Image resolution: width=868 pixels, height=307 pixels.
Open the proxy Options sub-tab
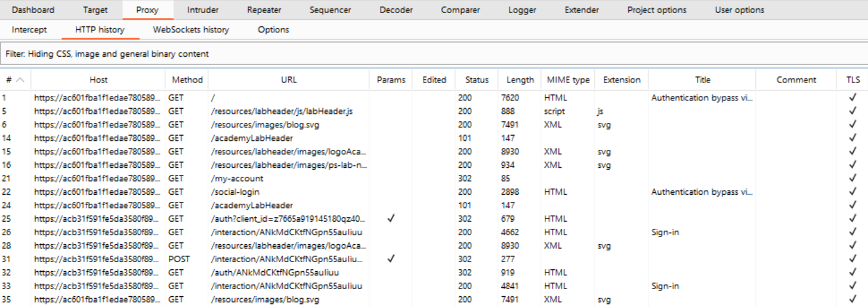pyautogui.click(x=273, y=29)
